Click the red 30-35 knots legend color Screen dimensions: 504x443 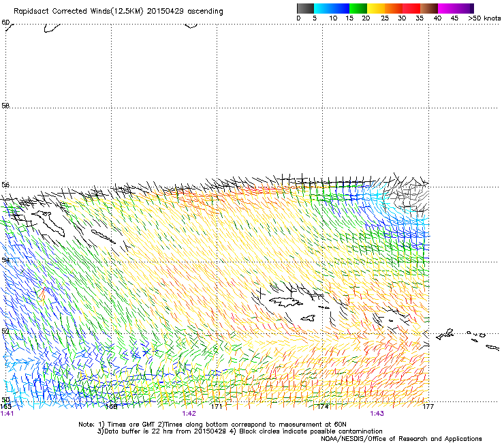pyautogui.click(x=411, y=8)
